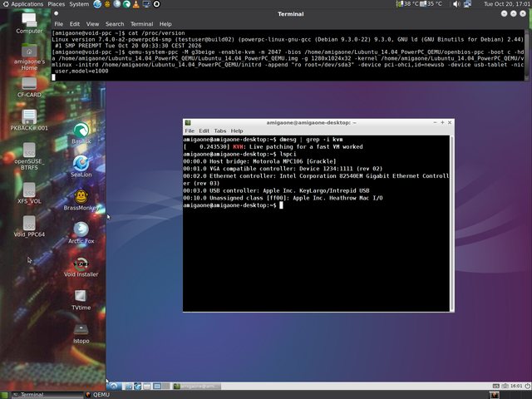Select the SeaLion desktop icon
Image resolution: width=532 pixels, height=399 pixels.
click(x=81, y=166)
